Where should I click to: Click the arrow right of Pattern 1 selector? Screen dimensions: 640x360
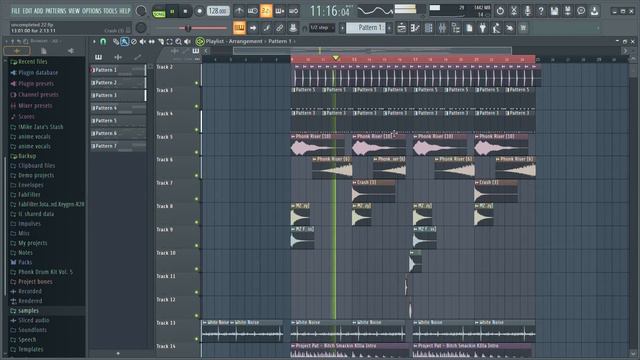[389, 28]
